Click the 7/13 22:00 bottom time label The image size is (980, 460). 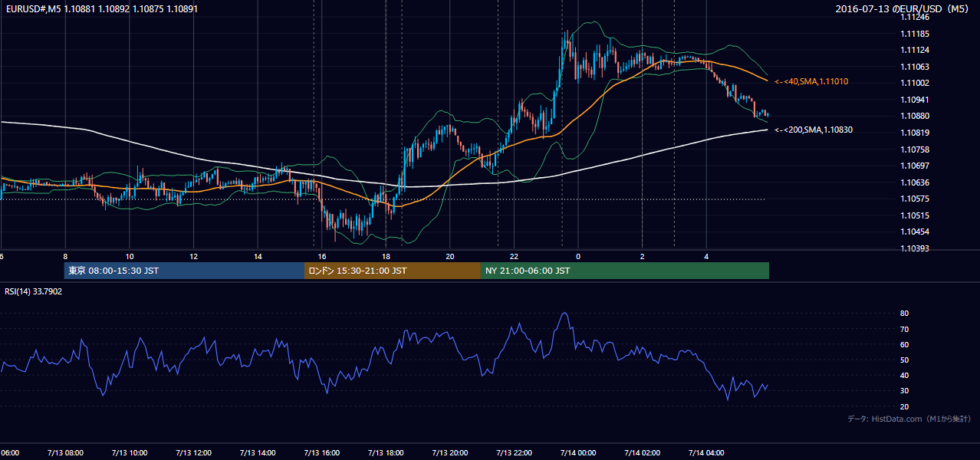[x=514, y=452]
